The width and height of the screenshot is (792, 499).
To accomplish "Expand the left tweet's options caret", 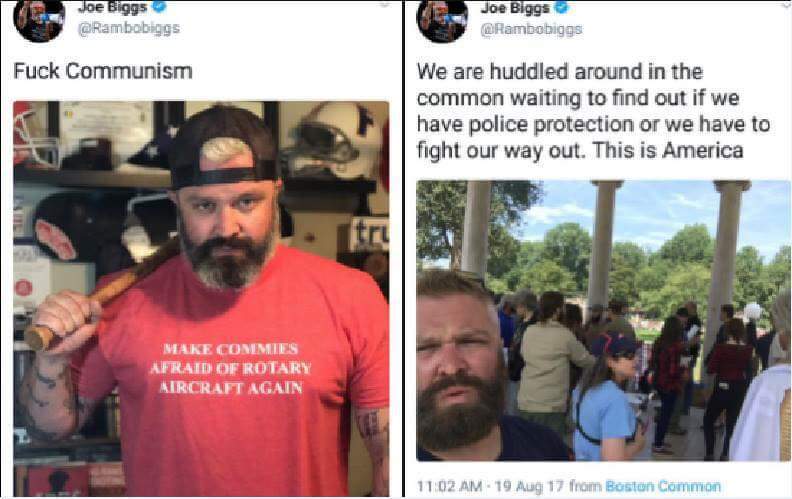I will click(385, 5).
